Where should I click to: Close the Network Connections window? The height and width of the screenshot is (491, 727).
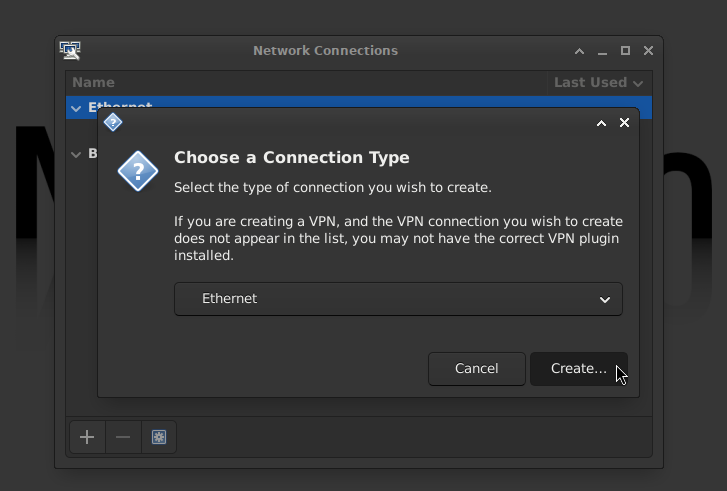coord(648,51)
